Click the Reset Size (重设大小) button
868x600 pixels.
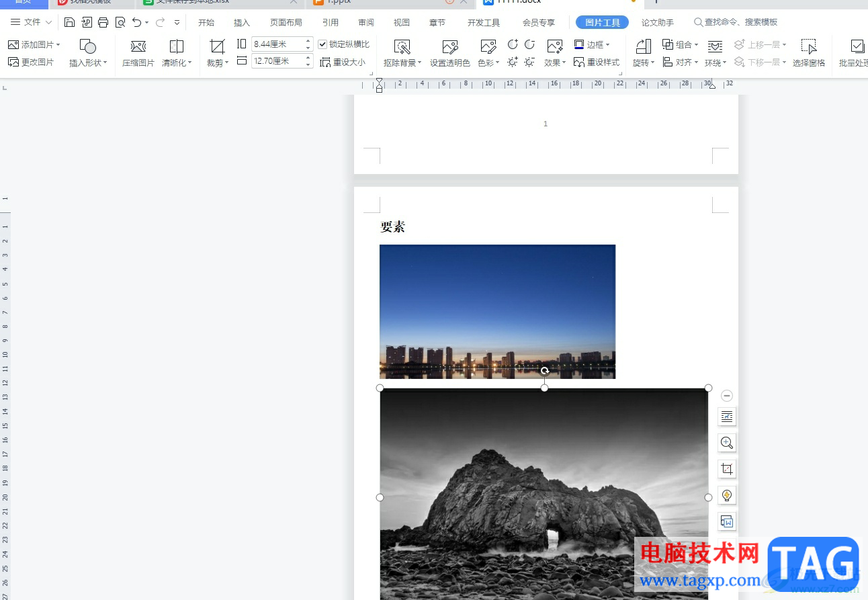coord(343,62)
